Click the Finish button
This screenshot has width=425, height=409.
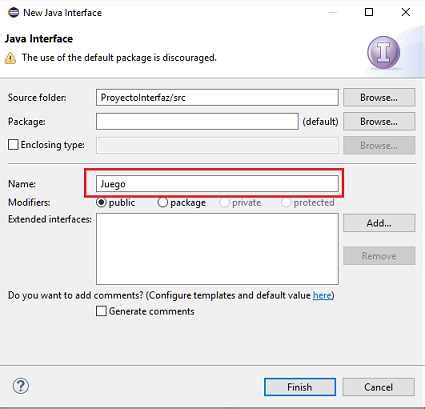click(300, 387)
